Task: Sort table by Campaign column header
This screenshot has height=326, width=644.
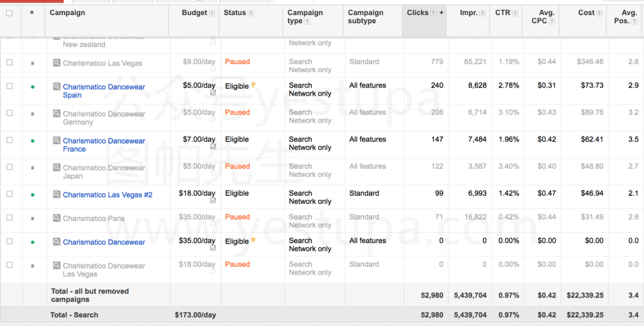Action: click(67, 13)
